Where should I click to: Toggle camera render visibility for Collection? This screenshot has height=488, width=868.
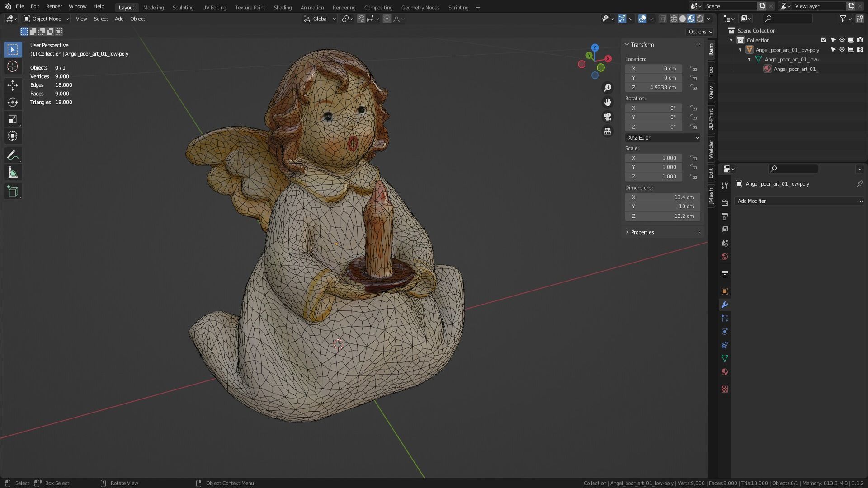coord(861,40)
